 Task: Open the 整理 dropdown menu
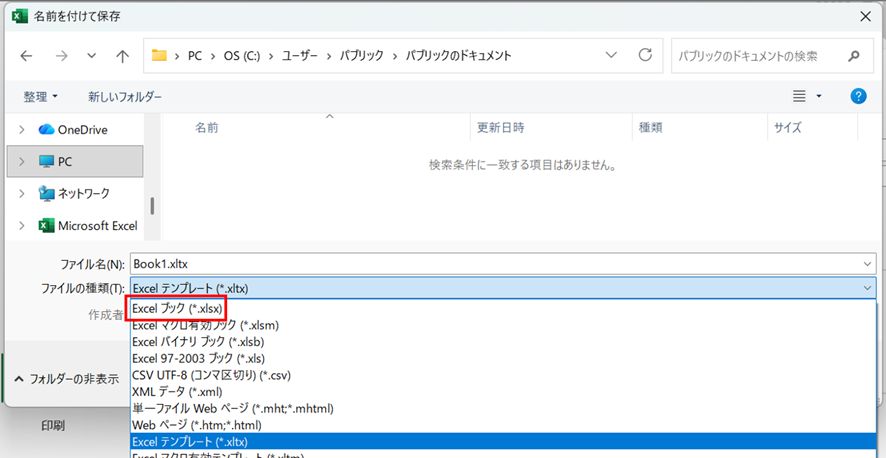[x=40, y=97]
